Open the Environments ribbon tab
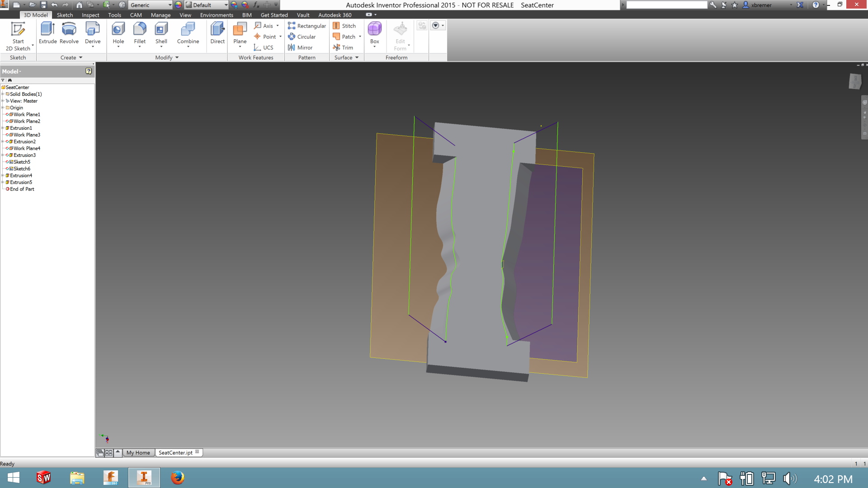868x488 pixels. coord(217,15)
